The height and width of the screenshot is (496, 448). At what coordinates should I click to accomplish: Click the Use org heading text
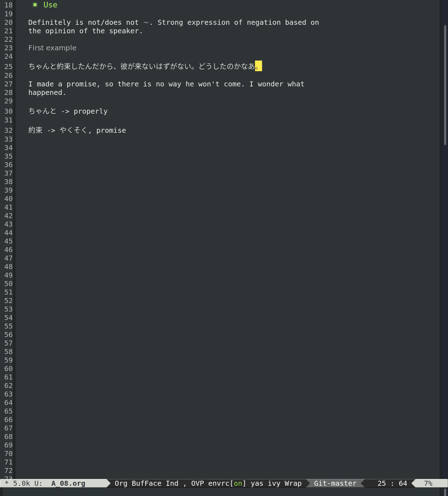(x=50, y=5)
